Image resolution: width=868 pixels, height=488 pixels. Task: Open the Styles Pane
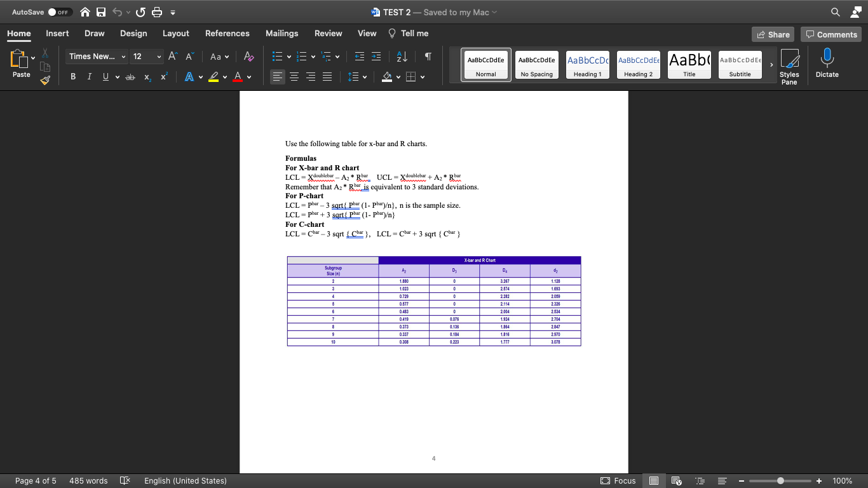point(790,66)
